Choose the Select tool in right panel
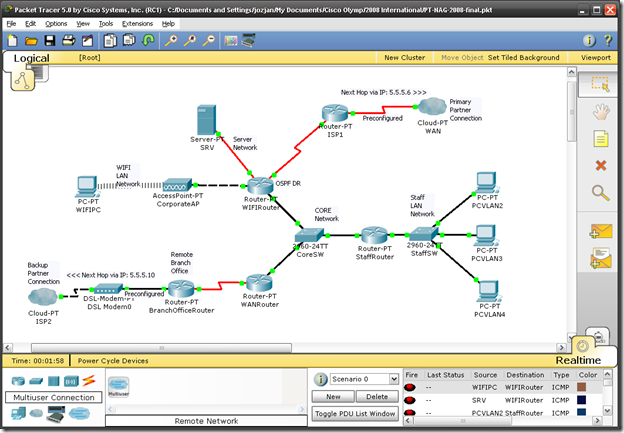Viewport: 624px width, 433px height. tap(600, 84)
